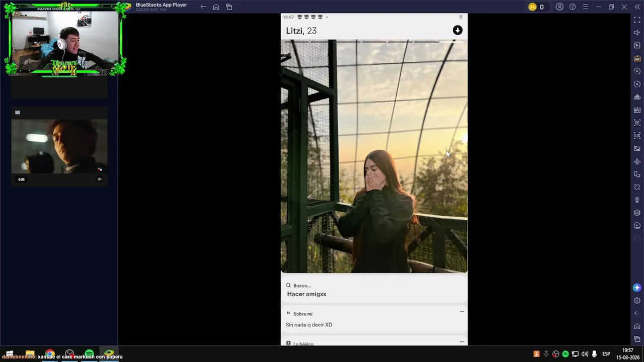Screen dimensions: 644x362
Task: Open Spotify from the taskbar
Action: 90,354
